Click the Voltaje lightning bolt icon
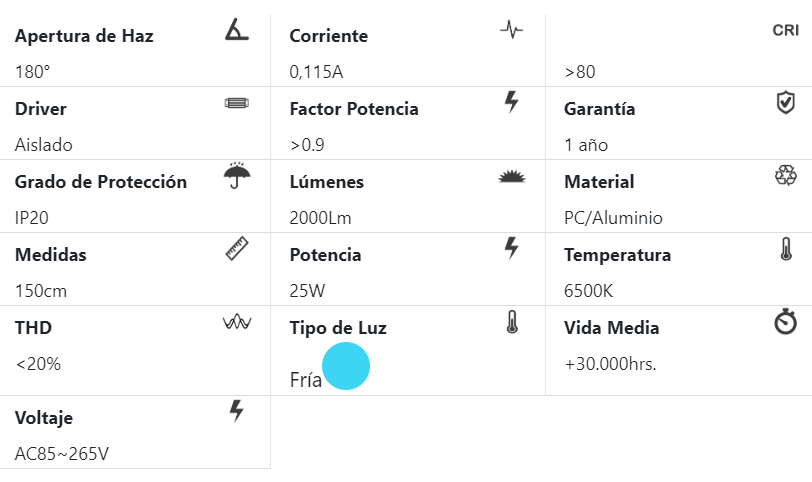Screen dimensions: 812x482 (x=237, y=410)
